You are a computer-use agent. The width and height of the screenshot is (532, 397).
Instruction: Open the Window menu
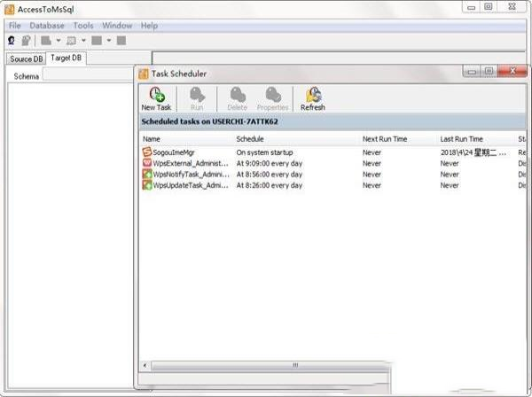pos(117,26)
